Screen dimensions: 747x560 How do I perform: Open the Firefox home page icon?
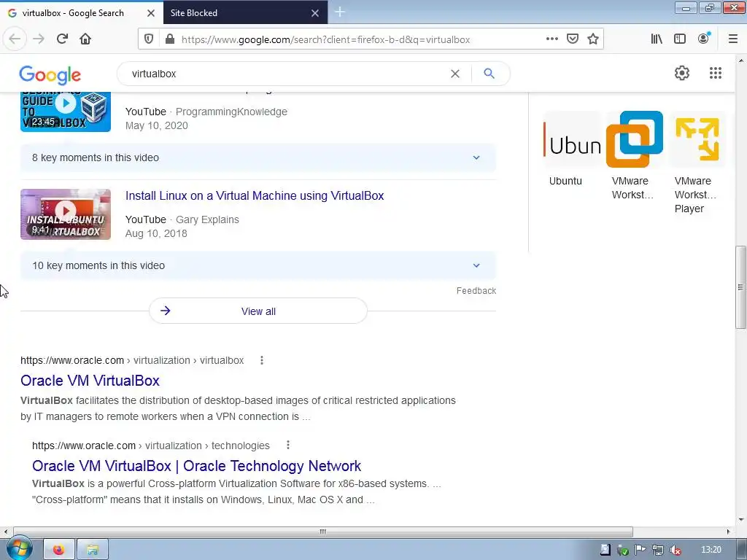click(85, 39)
